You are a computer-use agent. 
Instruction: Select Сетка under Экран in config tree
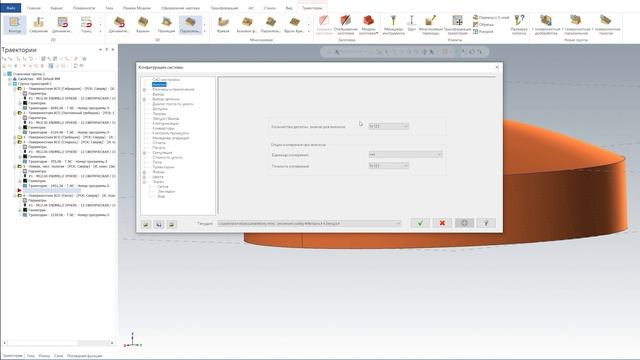[163, 187]
